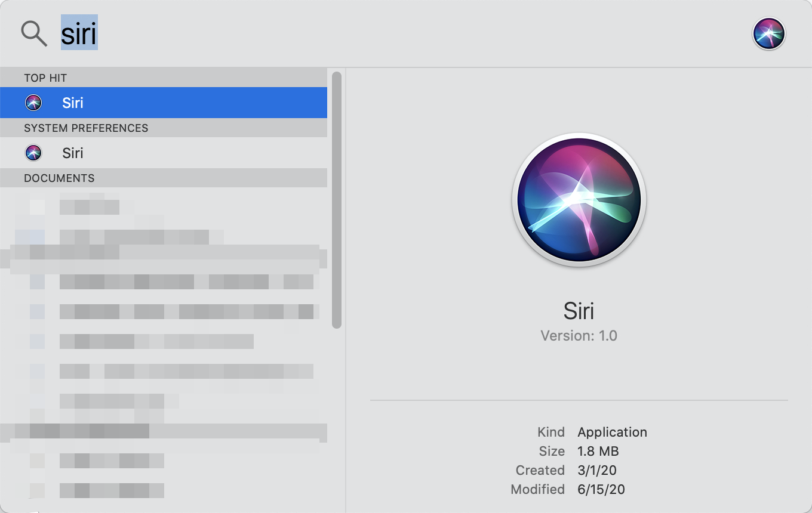Click the "DOCUMENTS" section header
812x513 pixels.
[164, 178]
